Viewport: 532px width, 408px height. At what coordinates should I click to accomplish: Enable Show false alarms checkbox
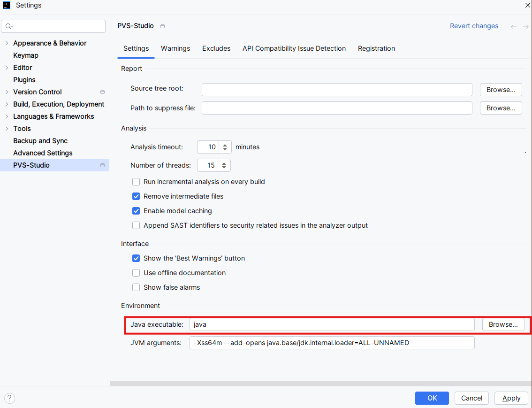136,287
